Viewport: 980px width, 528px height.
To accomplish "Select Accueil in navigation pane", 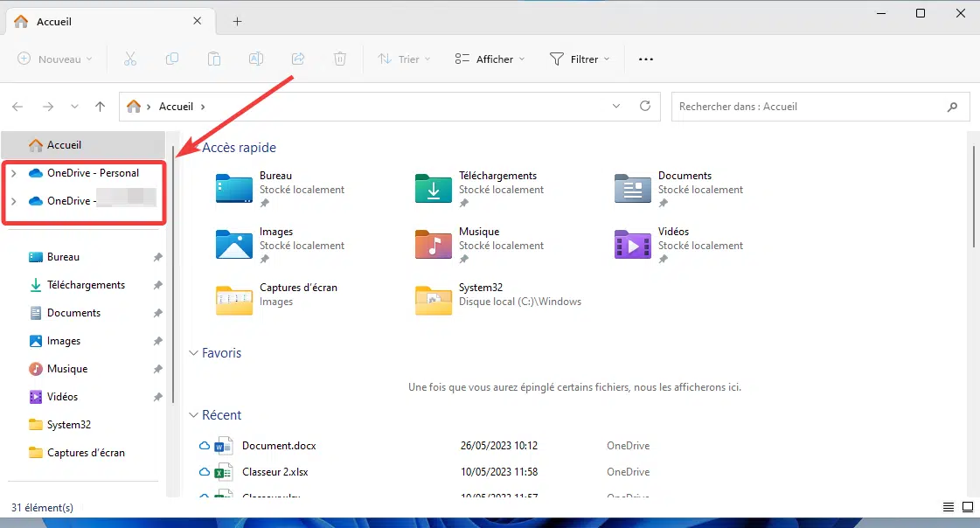I will point(83,145).
